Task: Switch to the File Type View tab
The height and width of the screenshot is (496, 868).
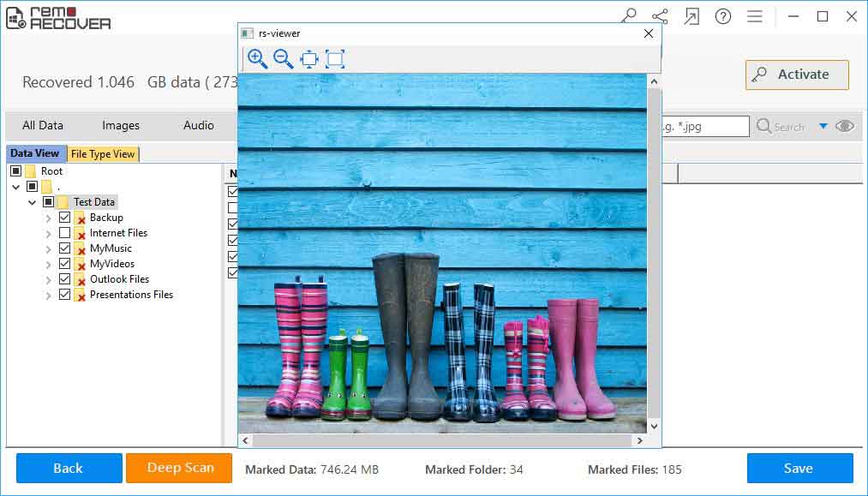Action: pos(103,154)
